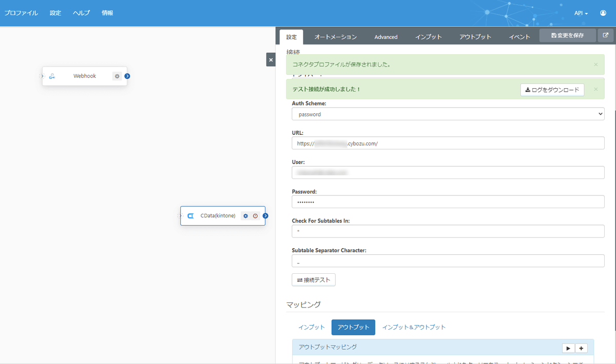The image size is (616, 364).
Task: Focus the Password input field
Action: [x=448, y=202]
